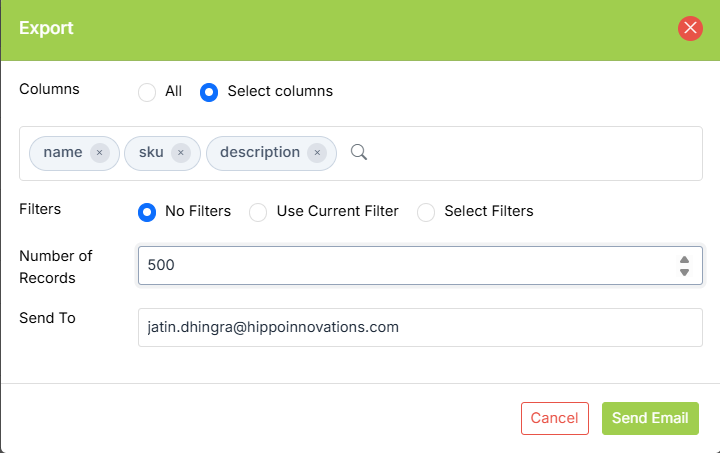This screenshot has width=720, height=453.
Task: Remove the name column tag
Action: click(99, 153)
